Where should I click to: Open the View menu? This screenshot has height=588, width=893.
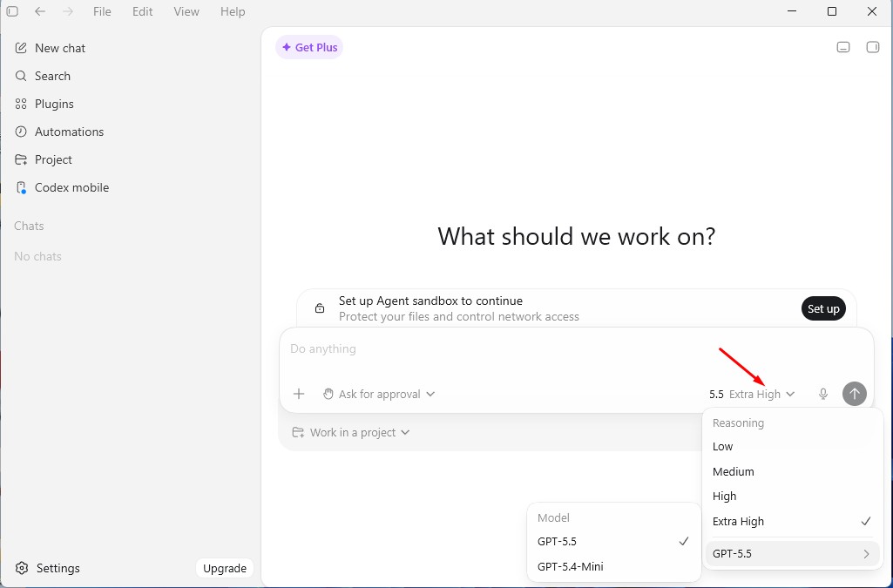pos(186,11)
